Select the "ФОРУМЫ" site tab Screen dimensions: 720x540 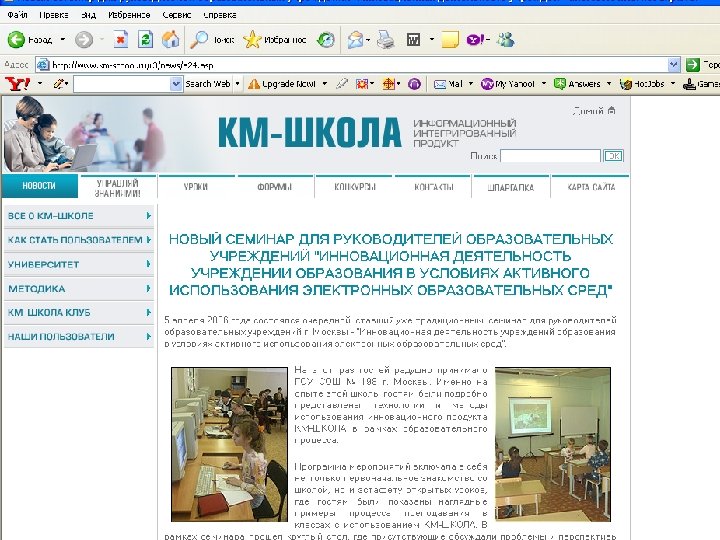(275, 186)
